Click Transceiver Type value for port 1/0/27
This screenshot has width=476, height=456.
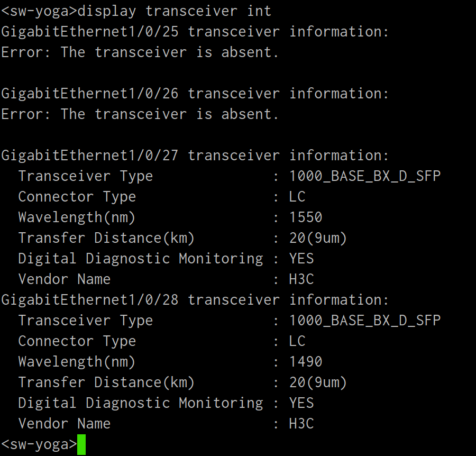pyautogui.click(x=365, y=176)
